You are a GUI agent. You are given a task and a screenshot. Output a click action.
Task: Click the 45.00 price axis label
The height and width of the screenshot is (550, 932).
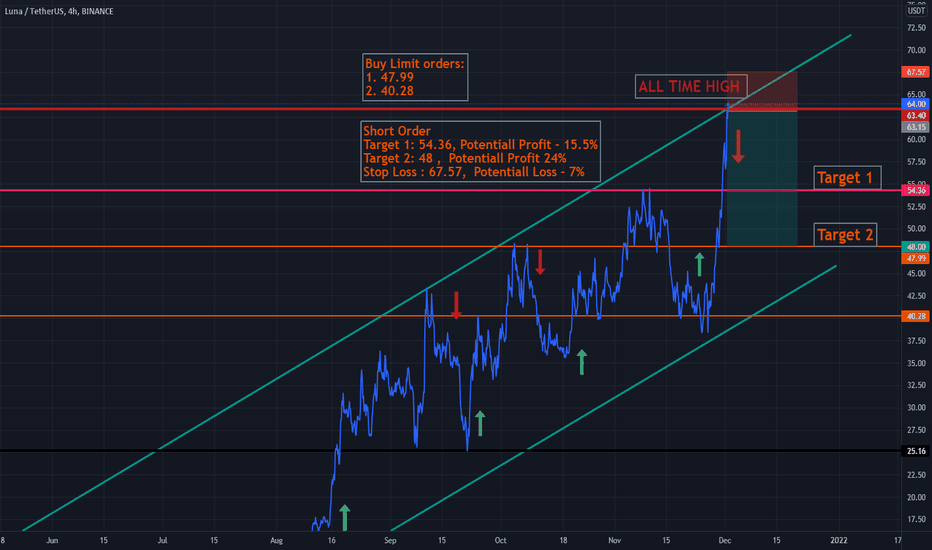[x=916, y=274]
